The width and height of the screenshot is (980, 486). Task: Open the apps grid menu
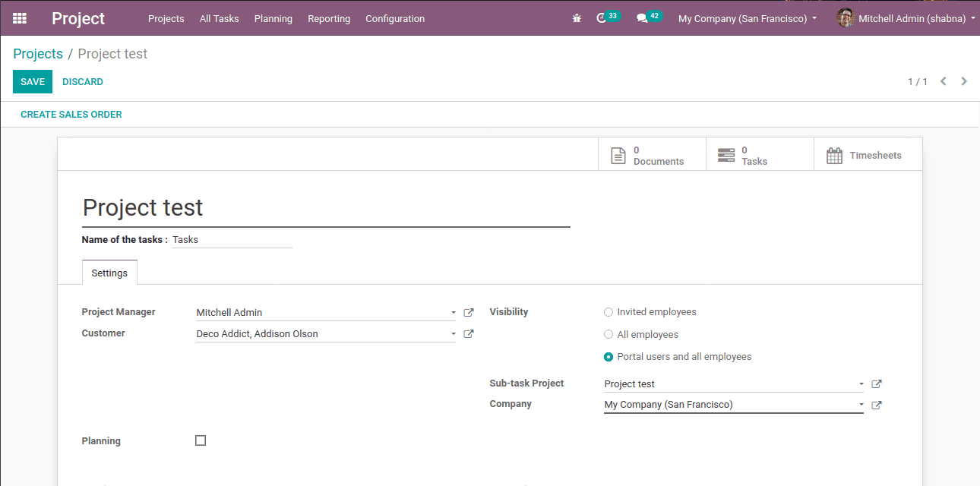coord(20,18)
